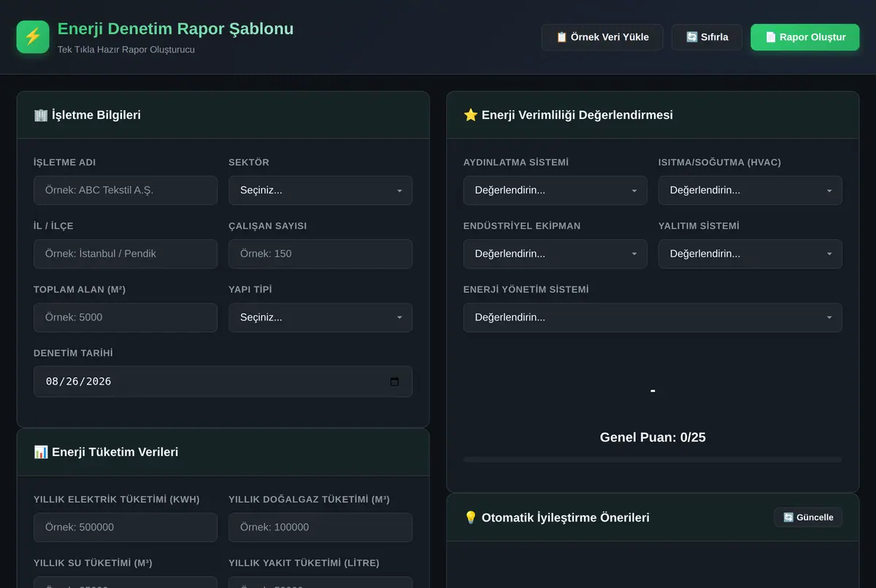This screenshot has height=588, width=876.
Task: Select the Çalışan Sayısı input
Action: click(x=320, y=254)
